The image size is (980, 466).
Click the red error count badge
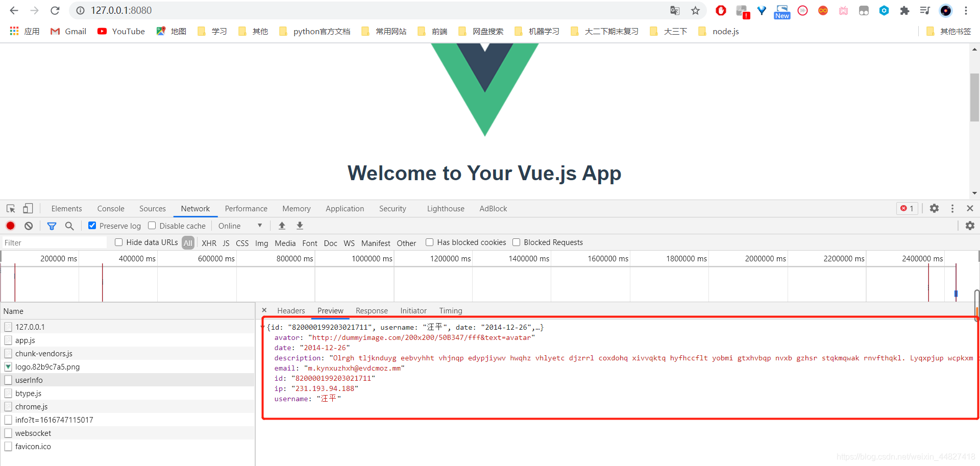tap(907, 208)
